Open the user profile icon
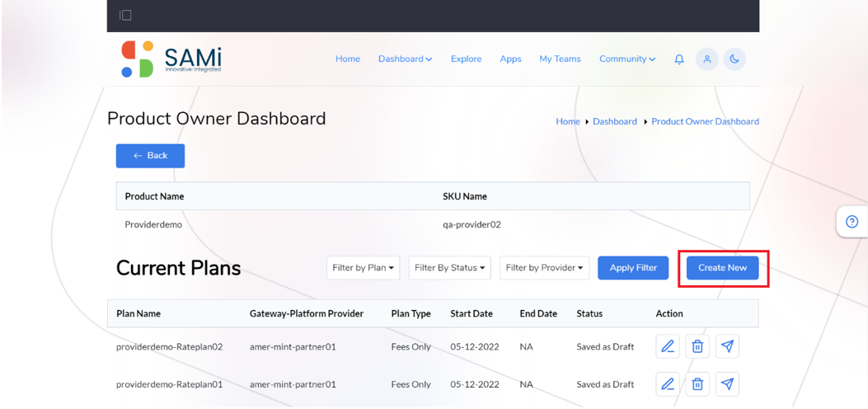The image size is (868, 409). [707, 59]
